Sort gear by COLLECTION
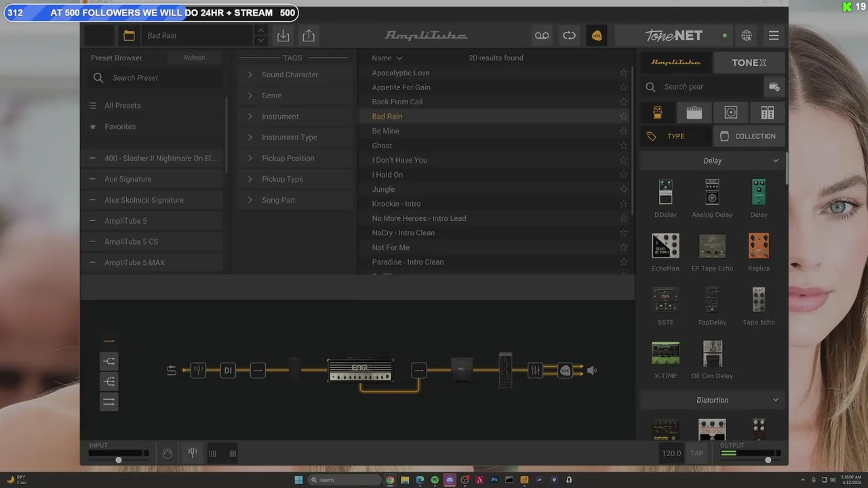The width and height of the screenshot is (868, 488). [x=749, y=136]
